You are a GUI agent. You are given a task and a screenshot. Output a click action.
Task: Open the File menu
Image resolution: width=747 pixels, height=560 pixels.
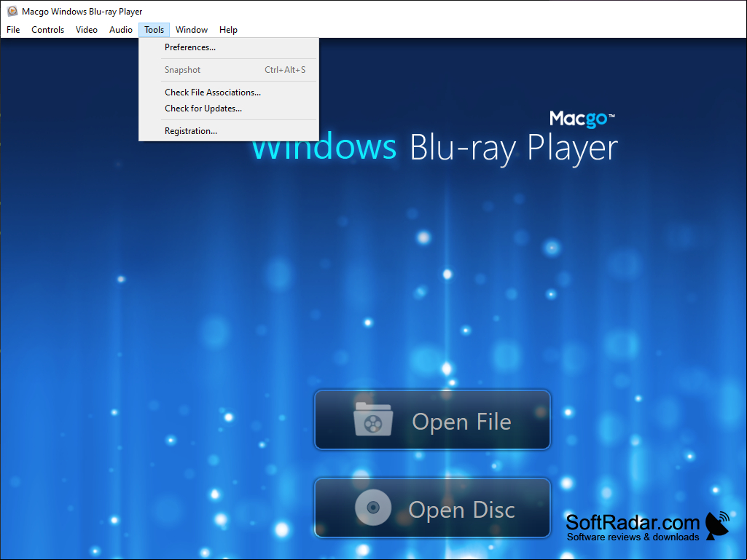click(x=13, y=30)
